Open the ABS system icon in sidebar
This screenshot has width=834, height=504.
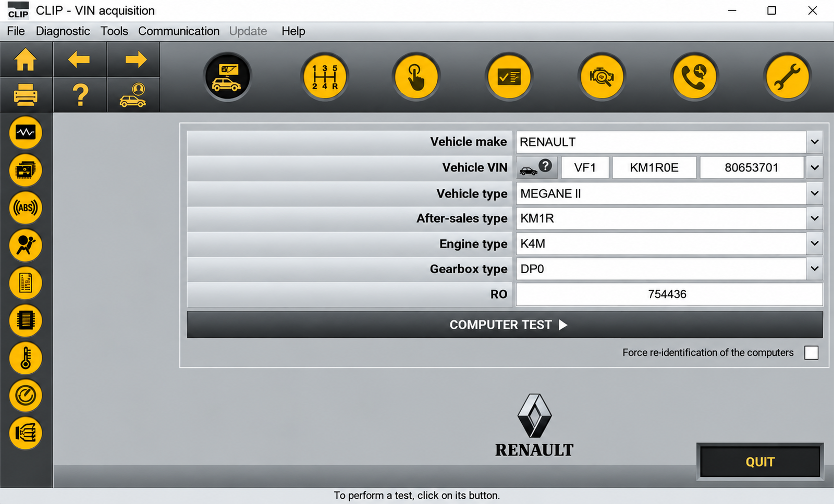coord(26,208)
